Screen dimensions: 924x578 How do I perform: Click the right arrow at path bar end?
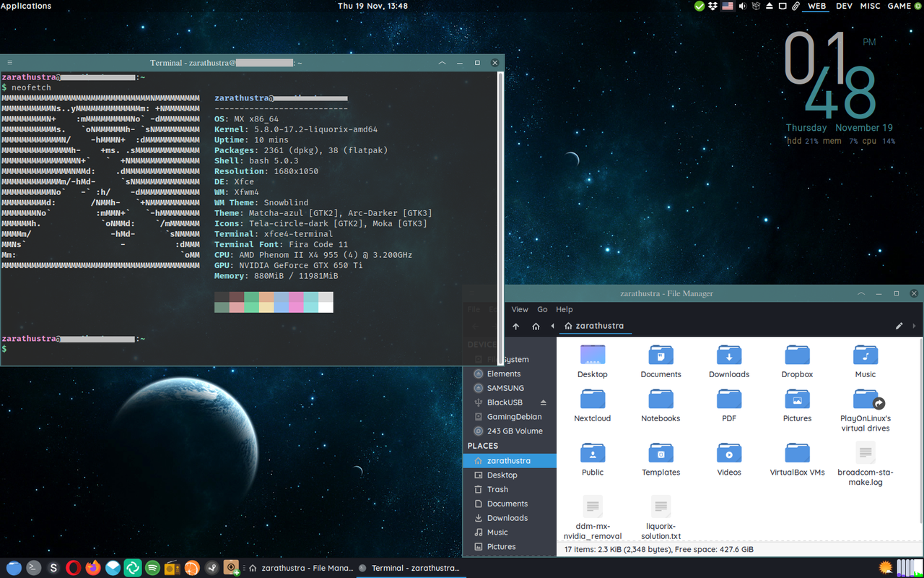click(x=915, y=326)
